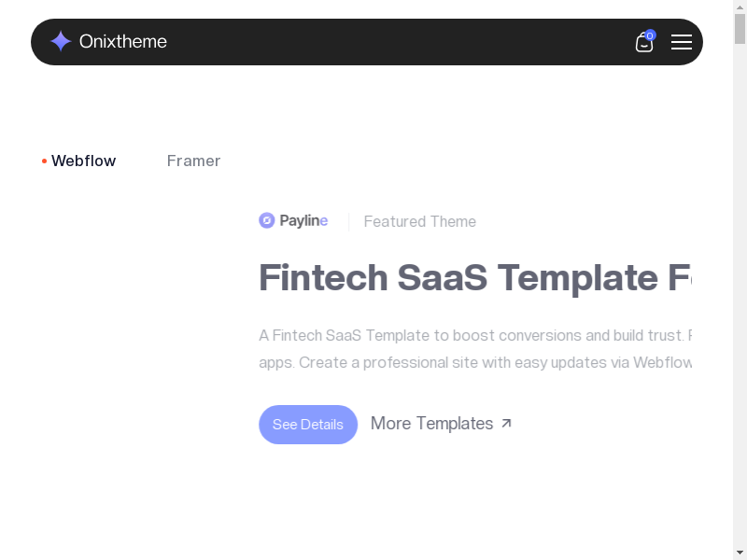The width and height of the screenshot is (747, 560).
Task: Go to the Onixtheme home text link
Action: pos(123,41)
